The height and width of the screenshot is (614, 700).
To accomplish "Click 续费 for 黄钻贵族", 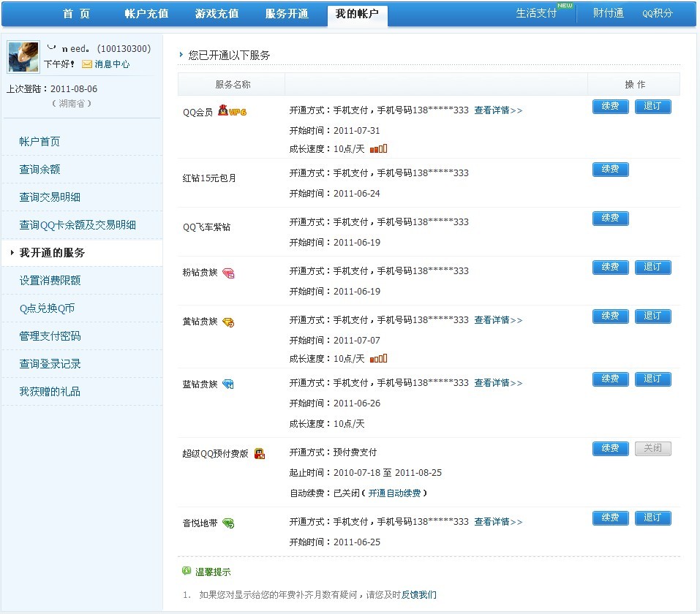I will [610, 317].
